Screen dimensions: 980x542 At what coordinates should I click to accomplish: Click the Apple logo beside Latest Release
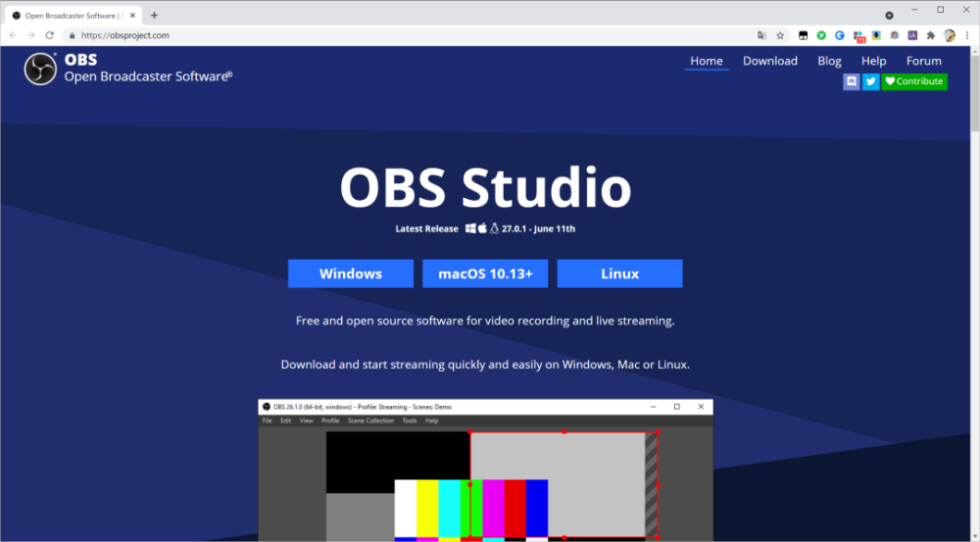point(482,228)
